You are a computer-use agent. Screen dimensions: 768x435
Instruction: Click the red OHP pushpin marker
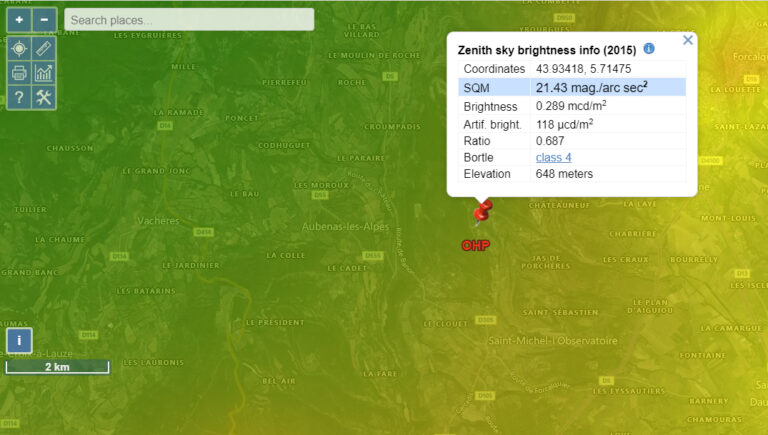click(x=484, y=212)
